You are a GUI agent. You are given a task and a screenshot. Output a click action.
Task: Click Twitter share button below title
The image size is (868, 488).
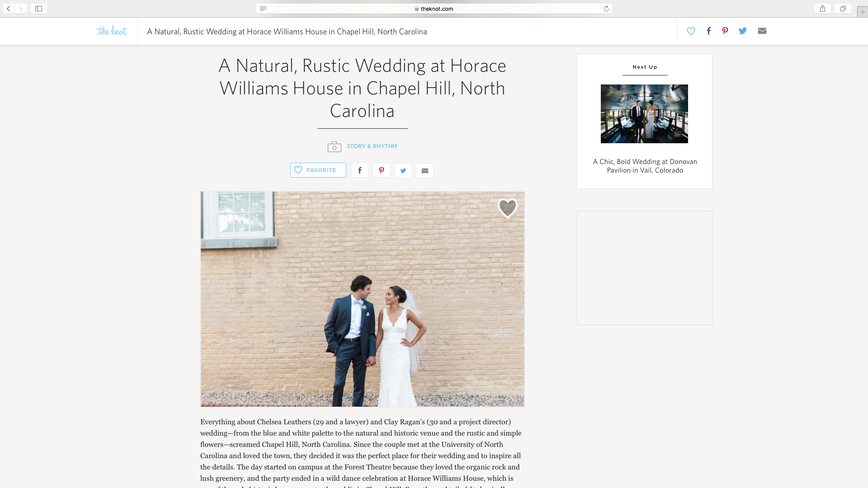(x=403, y=170)
